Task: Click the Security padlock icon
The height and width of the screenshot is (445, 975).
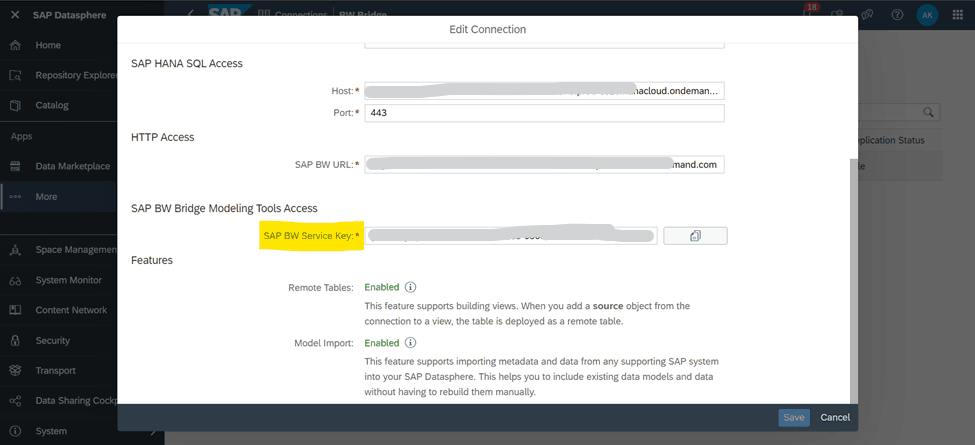Action: [x=16, y=341]
